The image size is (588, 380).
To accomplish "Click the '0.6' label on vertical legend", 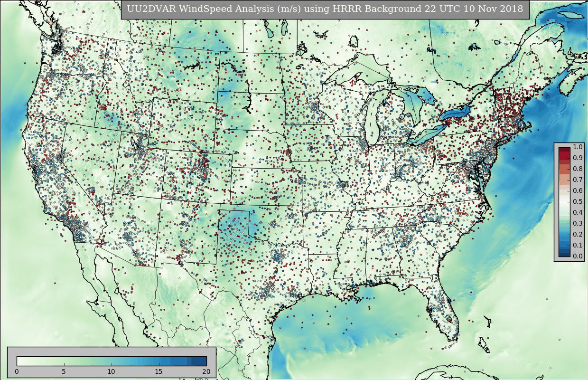I will (578, 190).
